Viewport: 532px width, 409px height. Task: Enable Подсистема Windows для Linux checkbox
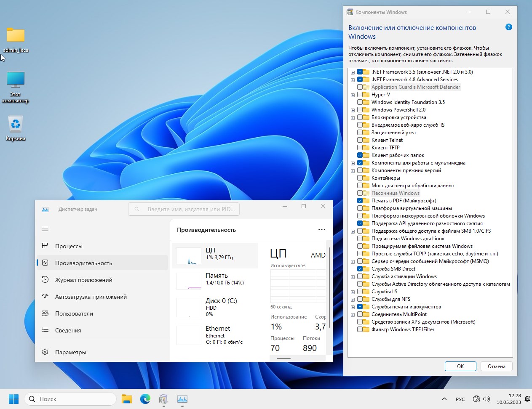[x=360, y=239]
